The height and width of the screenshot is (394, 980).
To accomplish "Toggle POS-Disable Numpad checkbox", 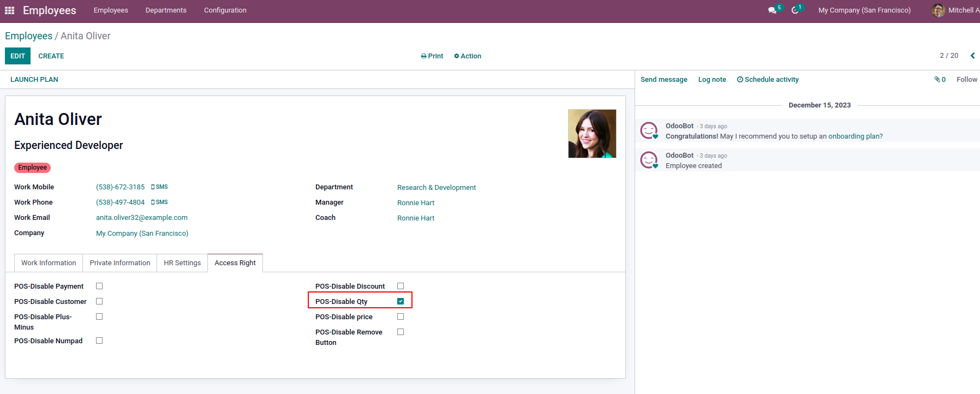I will pyautogui.click(x=99, y=341).
